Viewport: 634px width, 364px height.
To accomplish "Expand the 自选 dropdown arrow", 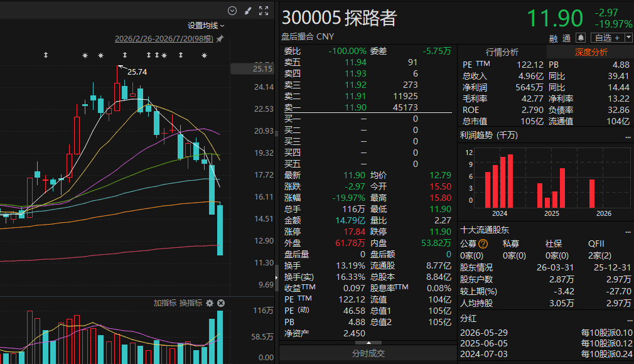I will click(628, 38).
